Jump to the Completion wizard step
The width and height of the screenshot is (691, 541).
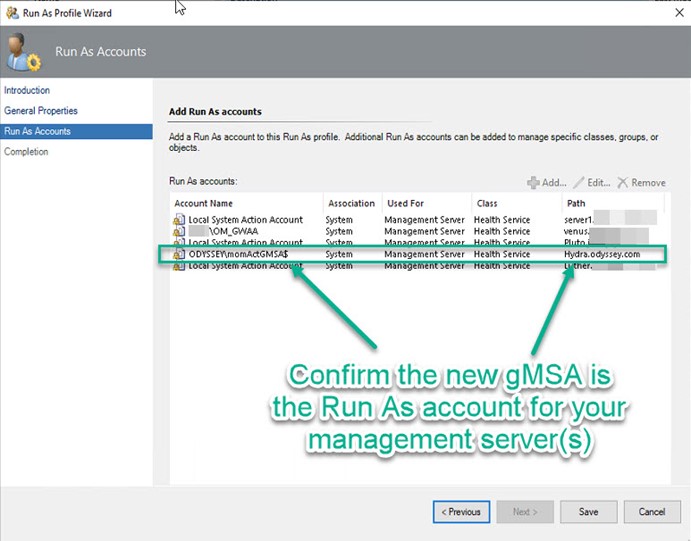[x=26, y=152]
